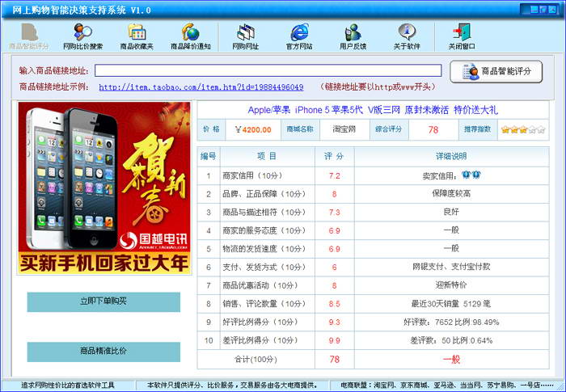Click 迎新特价 description cell
The width and height of the screenshot is (566, 392).
(x=451, y=285)
